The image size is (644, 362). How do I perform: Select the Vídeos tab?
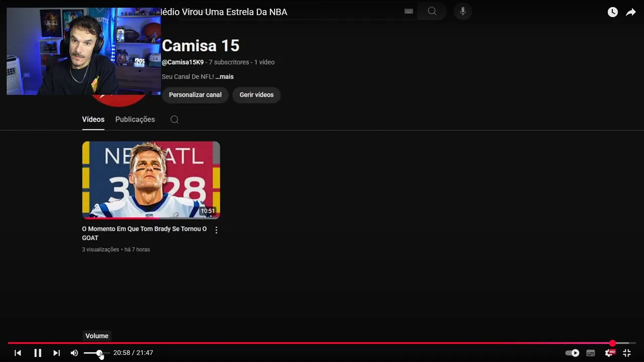[93, 120]
